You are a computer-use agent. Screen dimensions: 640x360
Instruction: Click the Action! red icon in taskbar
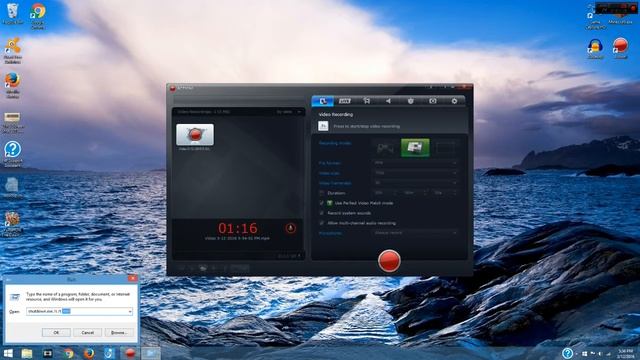click(x=130, y=353)
